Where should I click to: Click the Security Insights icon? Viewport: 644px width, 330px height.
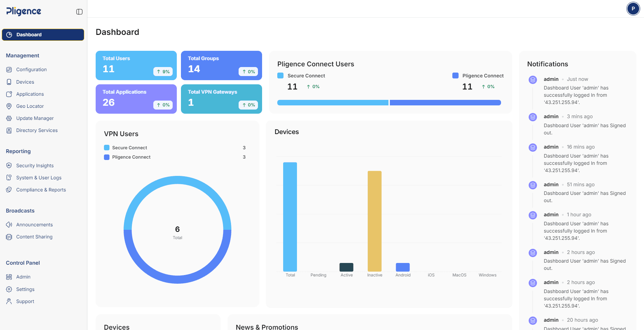[x=9, y=166]
